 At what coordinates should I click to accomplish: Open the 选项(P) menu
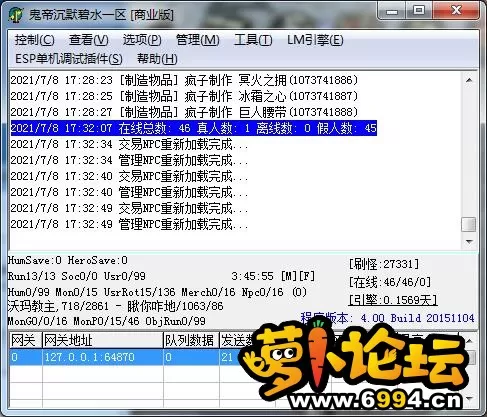click(142, 40)
